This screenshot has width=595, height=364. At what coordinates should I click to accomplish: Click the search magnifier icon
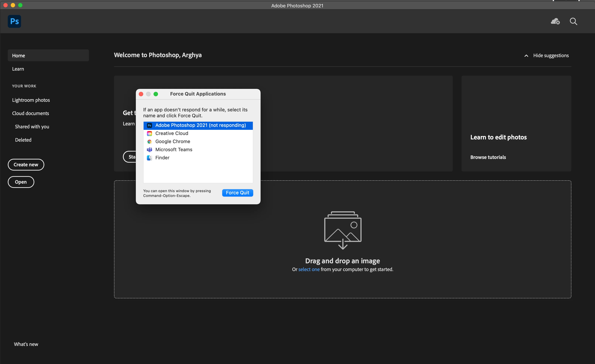[573, 21]
